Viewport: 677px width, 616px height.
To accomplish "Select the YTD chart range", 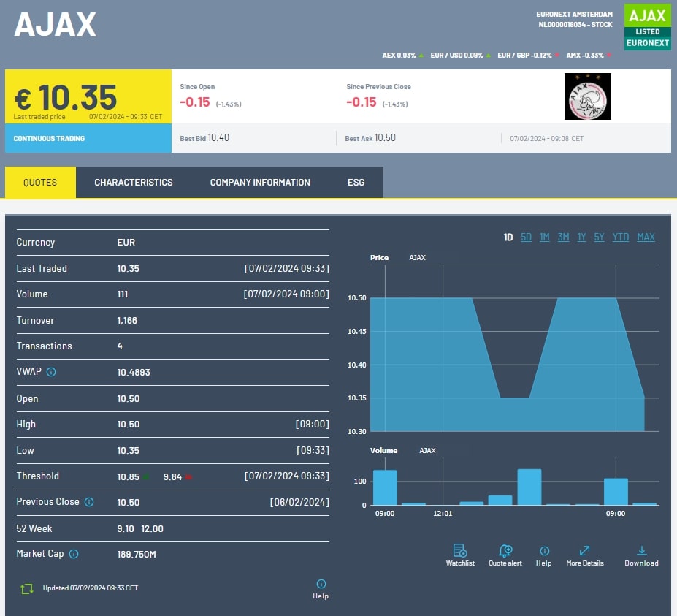I will (621, 237).
